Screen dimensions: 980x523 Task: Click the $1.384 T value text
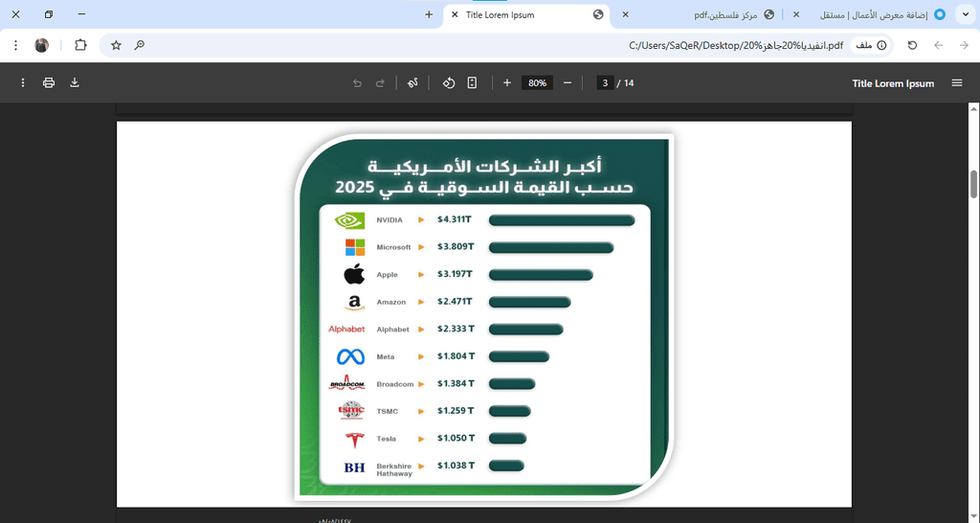[456, 383]
